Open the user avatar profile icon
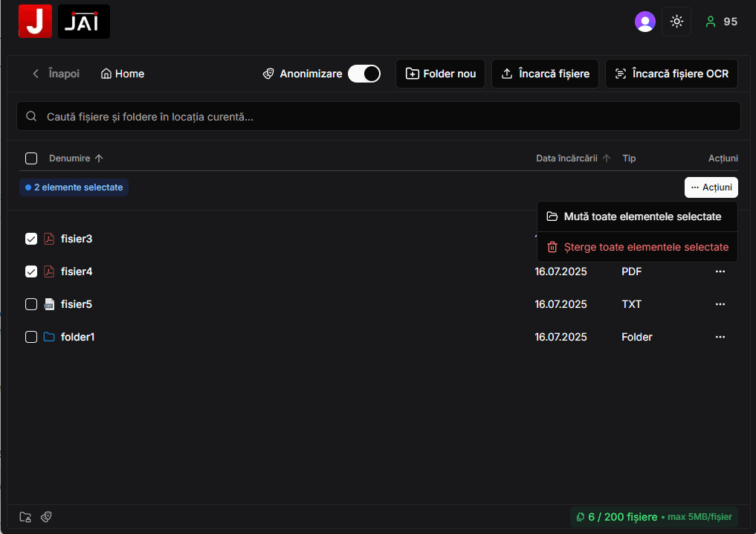 [x=644, y=22]
